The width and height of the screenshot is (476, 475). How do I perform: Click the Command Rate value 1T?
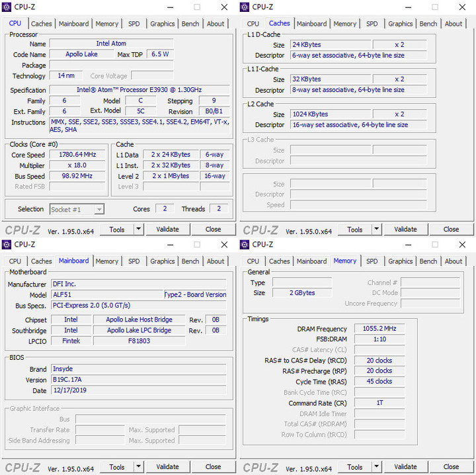point(379,403)
